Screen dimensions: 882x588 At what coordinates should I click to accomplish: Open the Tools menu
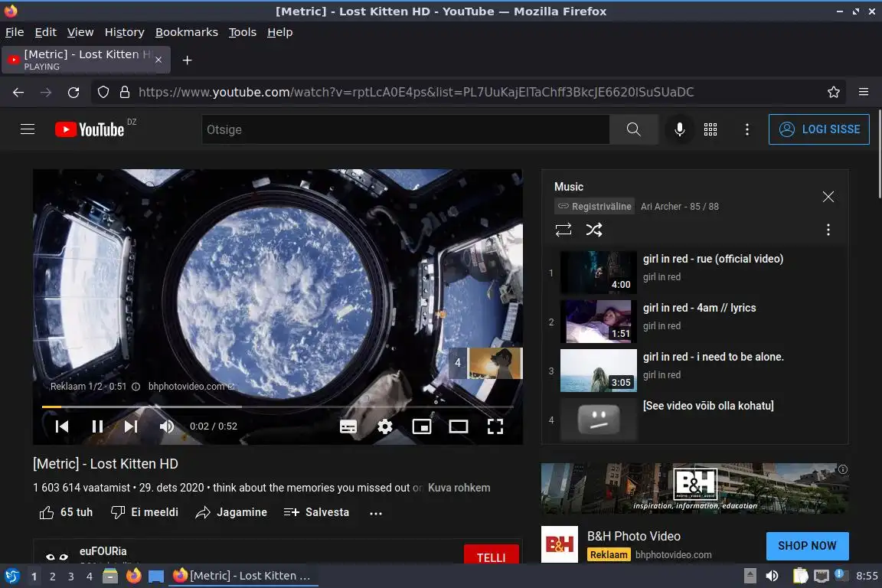pyautogui.click(x=243, y=32)
